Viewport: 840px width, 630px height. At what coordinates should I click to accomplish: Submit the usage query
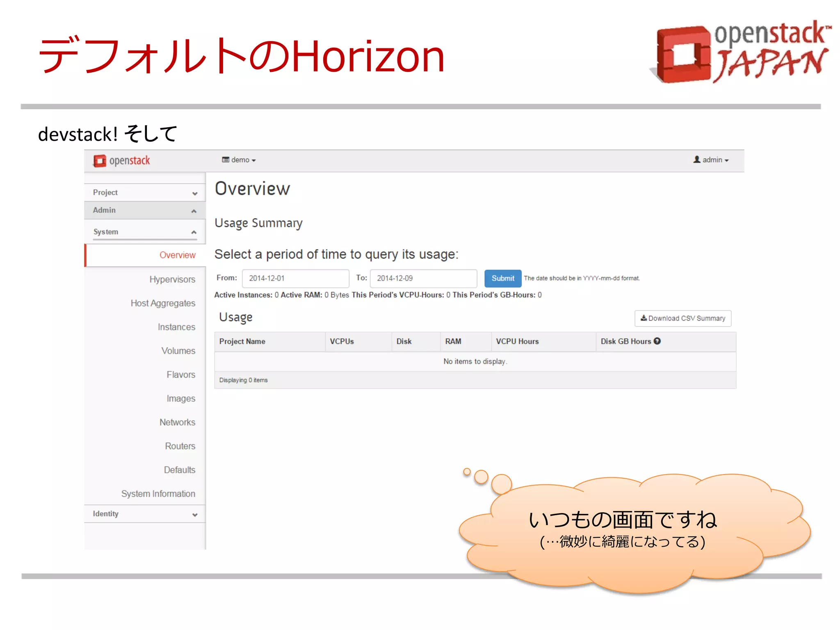[x=503, y=278]
